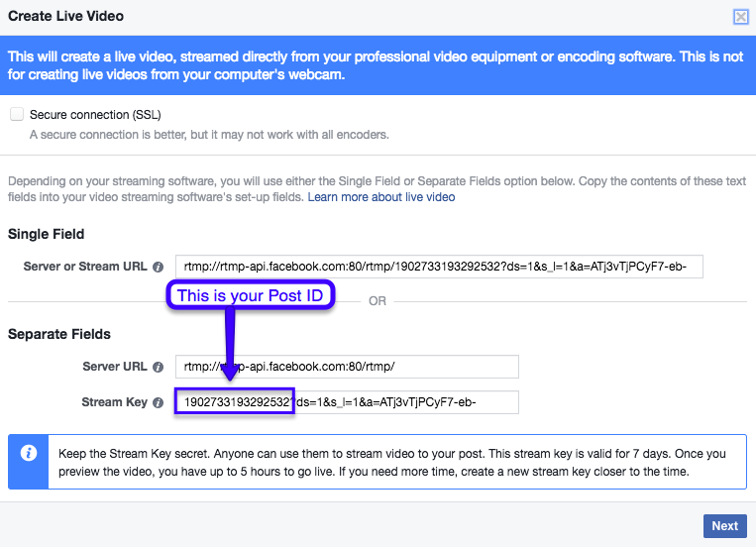Viewport: 756px width, 547px height.
Task: Click into the Stream Key text field
Action: 347,402
